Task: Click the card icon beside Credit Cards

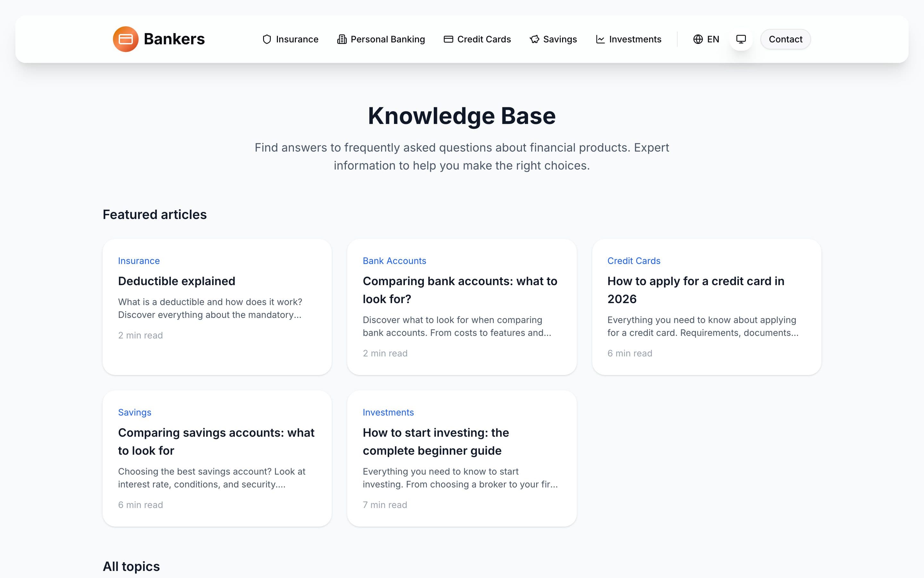Action: click(x=448, y=39)
